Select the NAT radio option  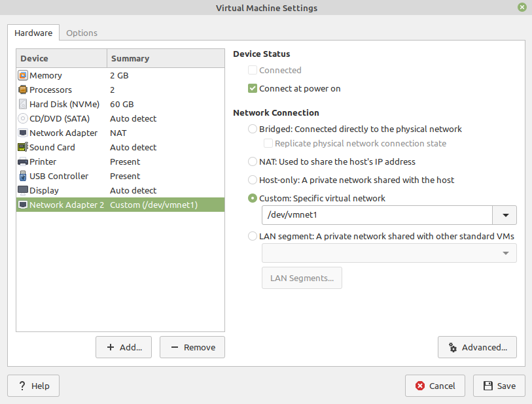pyautogui.click(x=253, y=161)
